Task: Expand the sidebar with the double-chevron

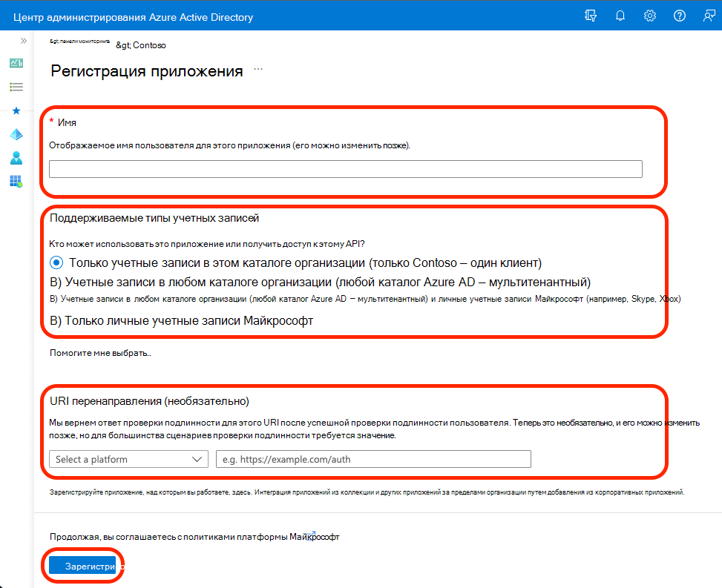Action: click(x=22, y=42)
